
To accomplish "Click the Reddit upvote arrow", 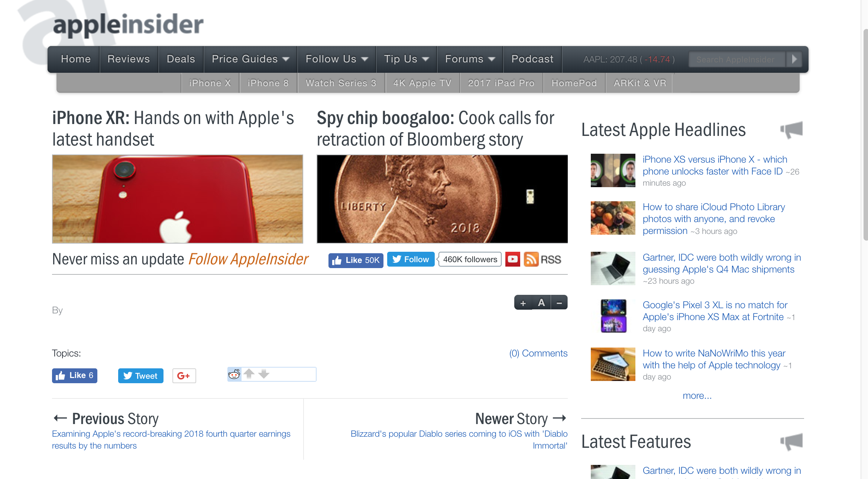I will pos(249,374).
